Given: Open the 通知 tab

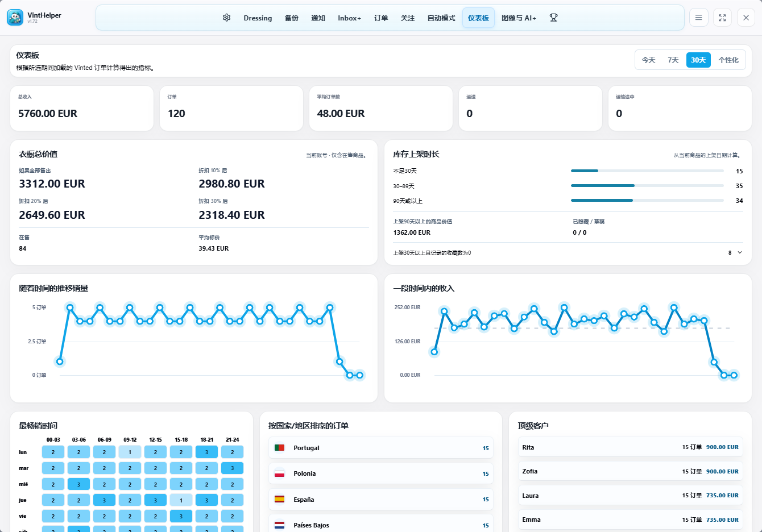Looking at the screenshot, I should pos(318,18).
